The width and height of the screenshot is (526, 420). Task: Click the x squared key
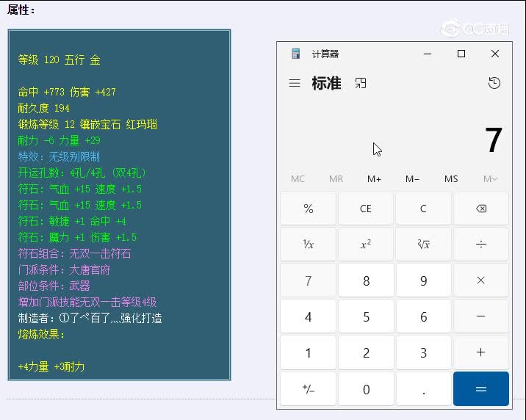[x=366, y=245]
